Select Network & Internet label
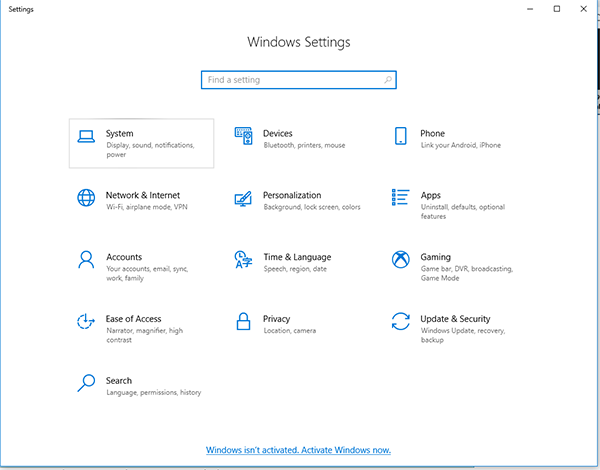Image resolution: width=600 pixels, height=470 pixels. (143, 195)
